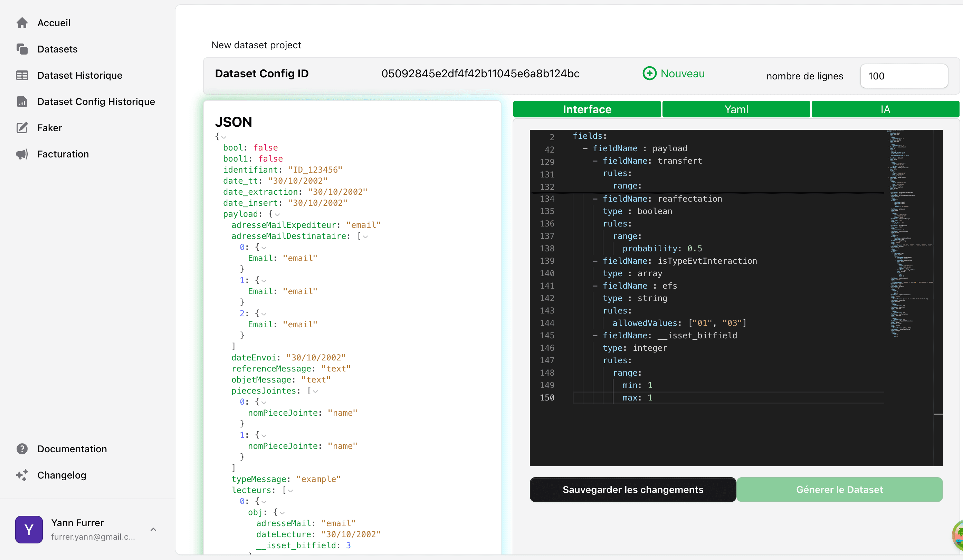Switch to the Yaml tab
963x560 pixels.
(x=736, y=110)
